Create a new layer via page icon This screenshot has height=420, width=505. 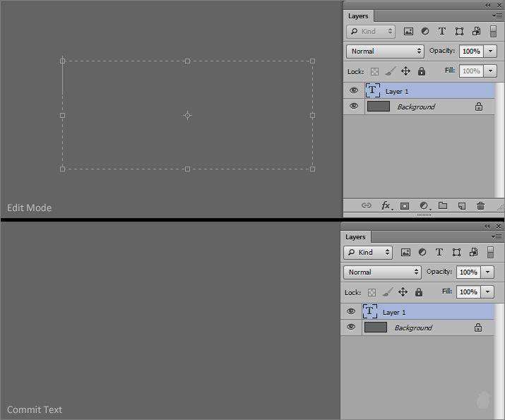461,206
